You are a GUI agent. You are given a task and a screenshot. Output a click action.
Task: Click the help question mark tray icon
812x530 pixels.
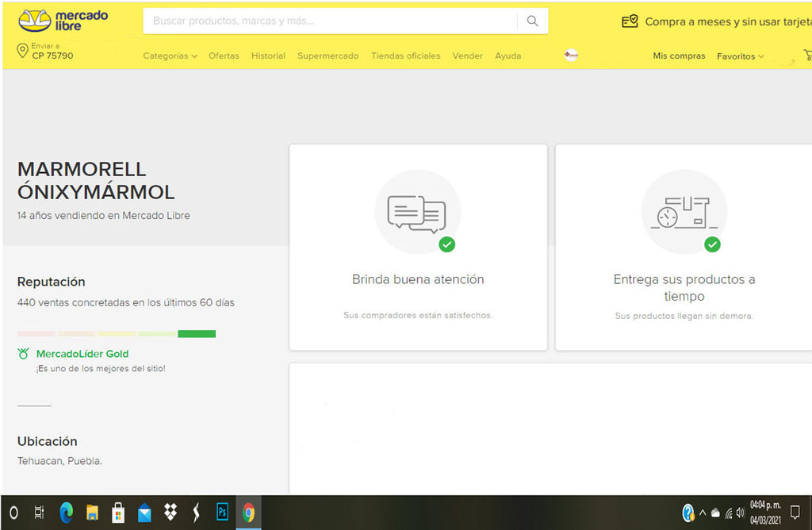(x=688, y=513)
